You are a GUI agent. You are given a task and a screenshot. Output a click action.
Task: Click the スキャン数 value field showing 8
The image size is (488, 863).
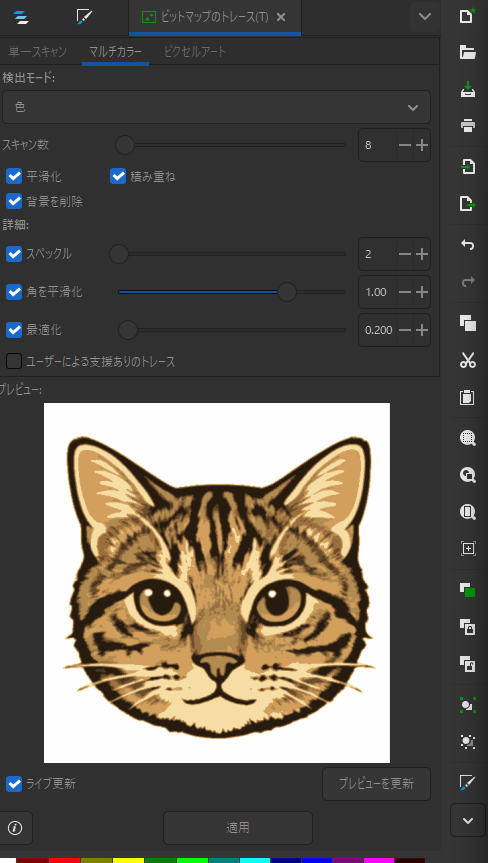point(378,145)
